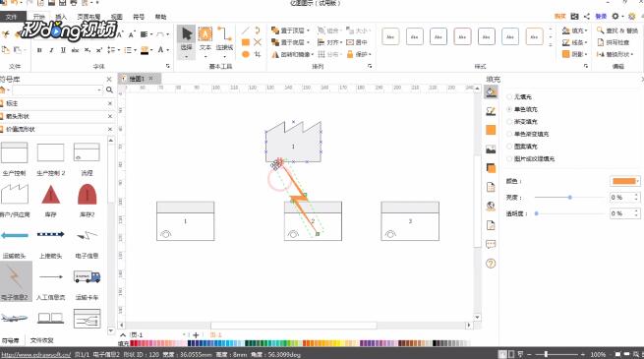Switch to the 插入 insert tab
Screen dimensions: 644x359
[61, 17]
